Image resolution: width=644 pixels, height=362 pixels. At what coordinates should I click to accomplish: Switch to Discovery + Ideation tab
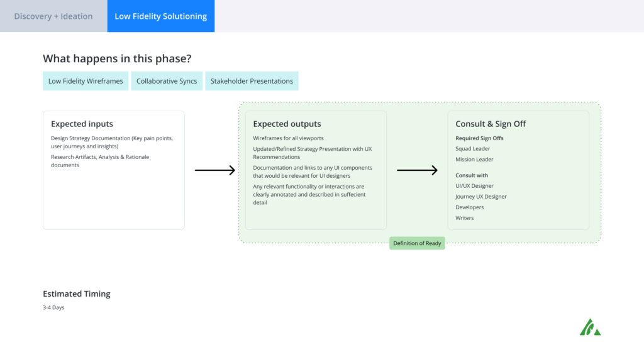53,16
